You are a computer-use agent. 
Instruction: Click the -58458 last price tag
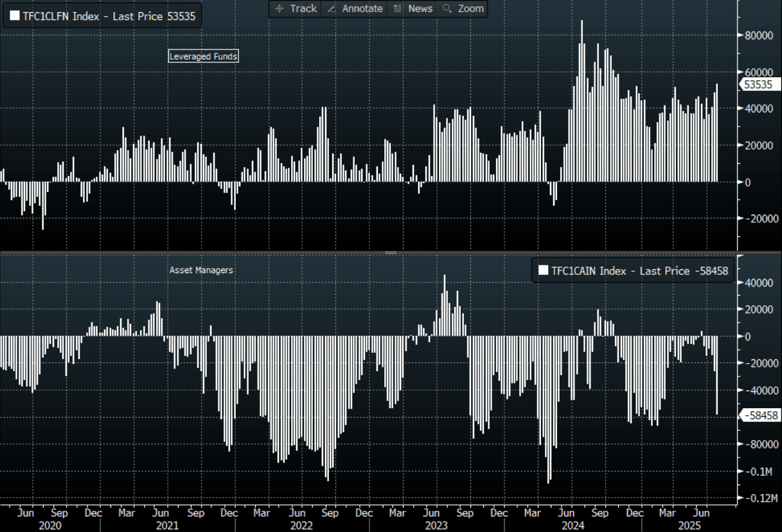[761, 416]
